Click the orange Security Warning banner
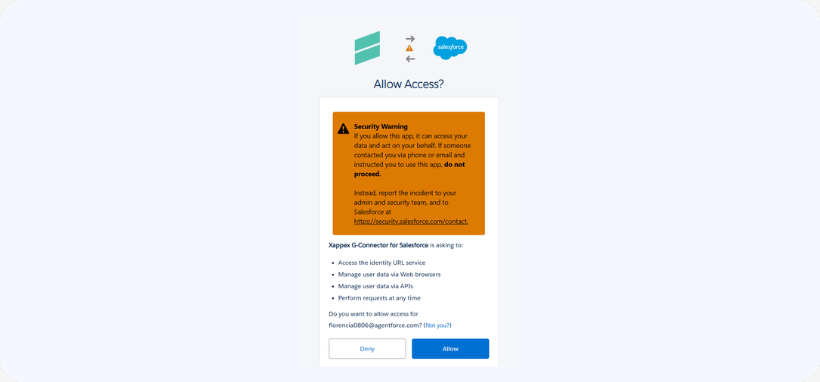The width and height of the screenshot is (820, 382). tap(409, 173)
